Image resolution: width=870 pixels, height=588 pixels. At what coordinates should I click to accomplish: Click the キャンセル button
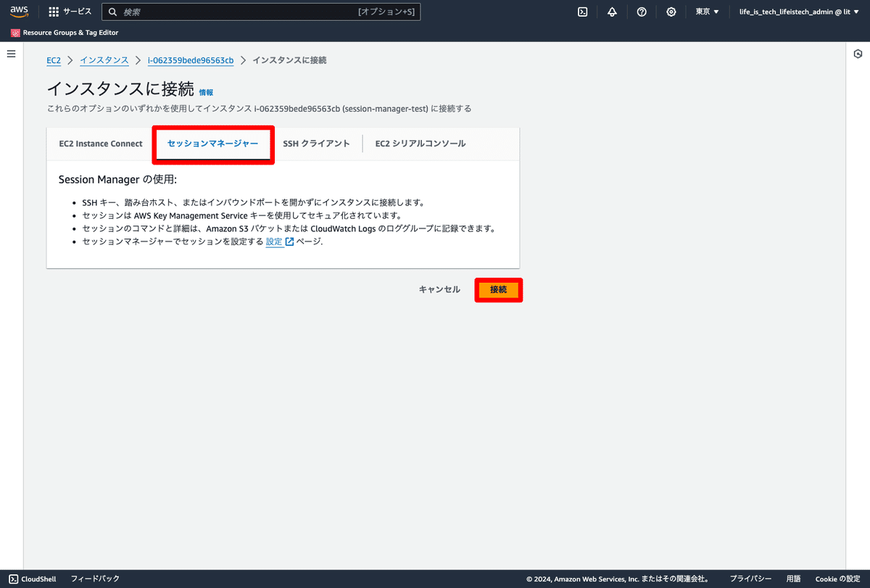click(x=439, y=290)
